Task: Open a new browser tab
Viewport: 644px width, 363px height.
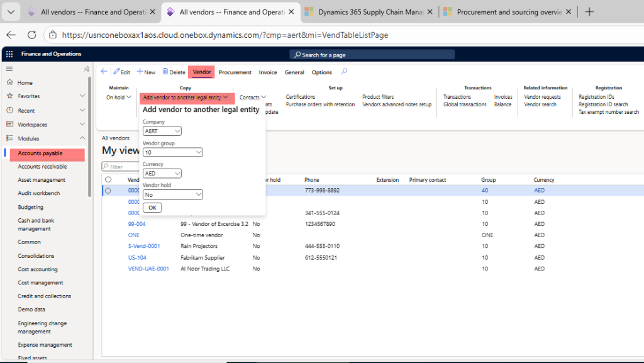Action: point(589,12)
